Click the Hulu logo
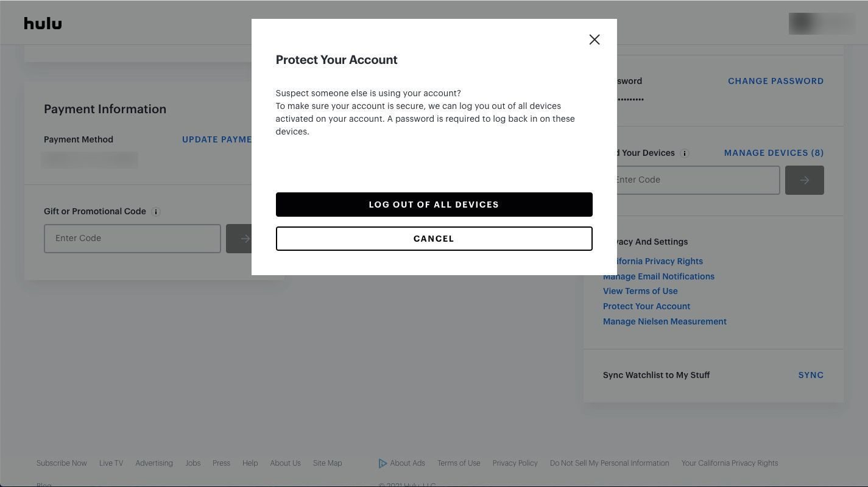Image resolution: width=868 pixels, height=487 pixels. 43,23
